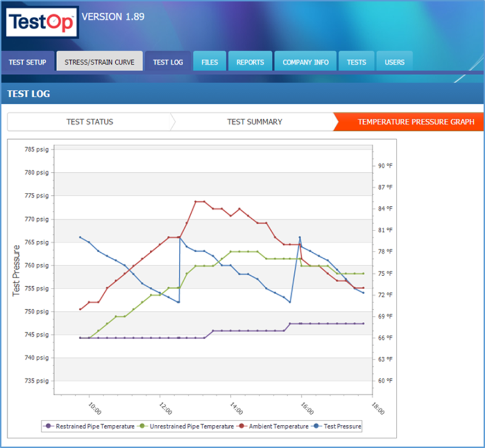Open the USERS tab
Image resolution: width=485 pixels, height=448 pixels.
pyautogui.click(x=395, y=61)
